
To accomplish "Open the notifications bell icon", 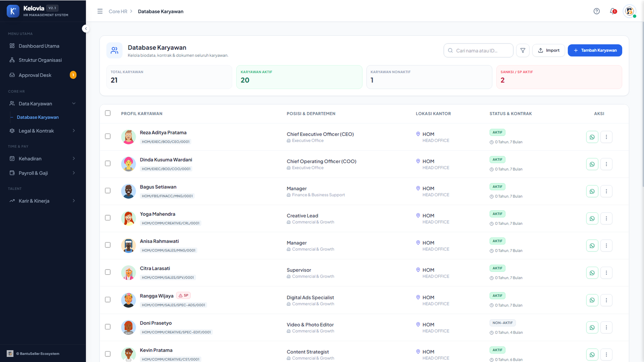I will click(x=613, y=11).
